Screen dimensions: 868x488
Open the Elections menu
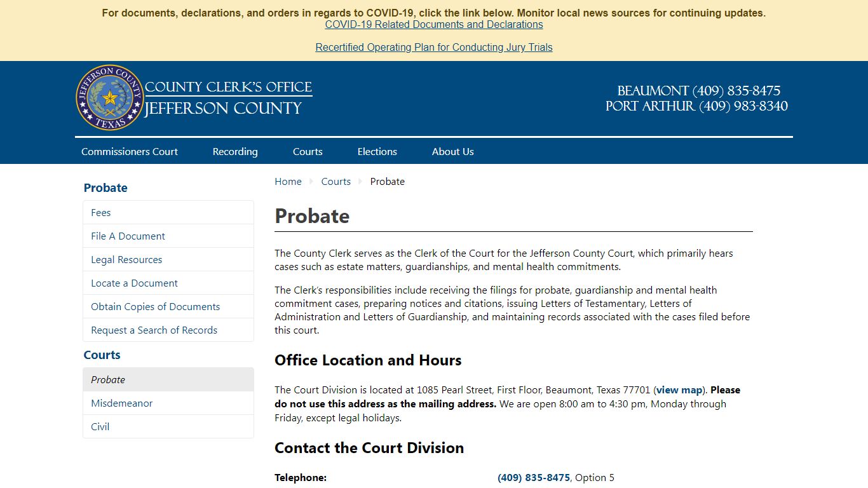coord(377,151)
